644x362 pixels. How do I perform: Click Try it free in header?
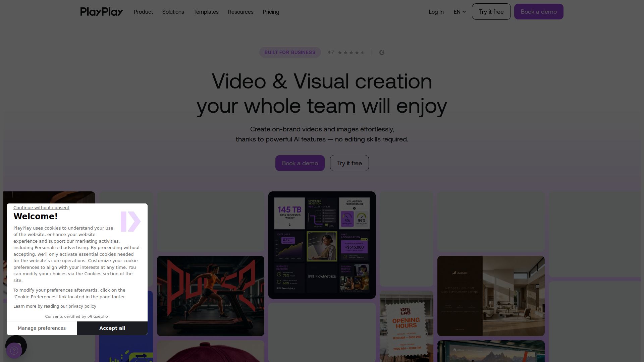491,12
